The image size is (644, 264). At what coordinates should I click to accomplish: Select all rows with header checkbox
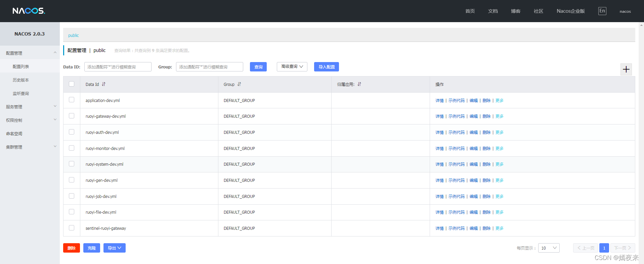coord(72,84)
